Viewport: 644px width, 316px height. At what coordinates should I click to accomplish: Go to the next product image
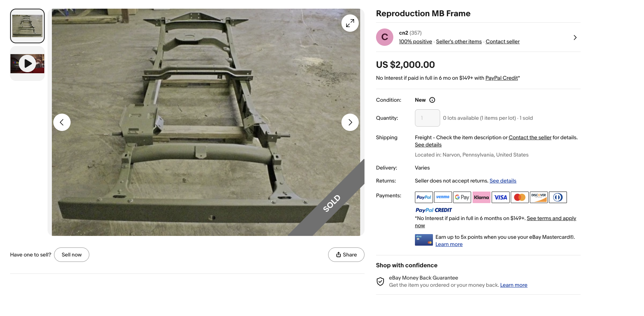click(x=350, y=122)
